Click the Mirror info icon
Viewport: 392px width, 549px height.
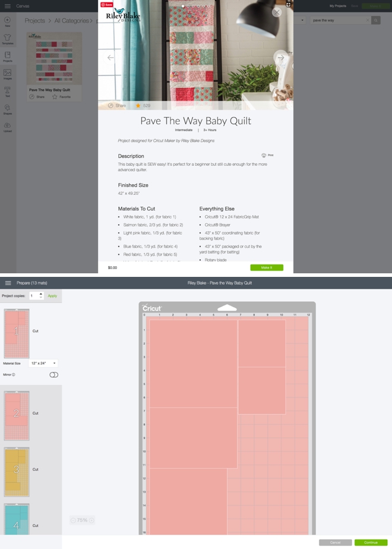tap(14, 375)
